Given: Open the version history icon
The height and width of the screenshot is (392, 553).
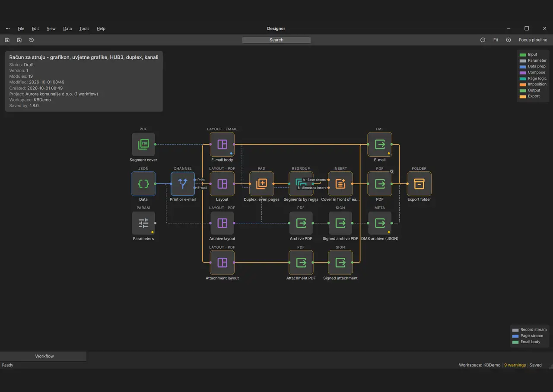Looking at the screenshot, I should (32, 40).
